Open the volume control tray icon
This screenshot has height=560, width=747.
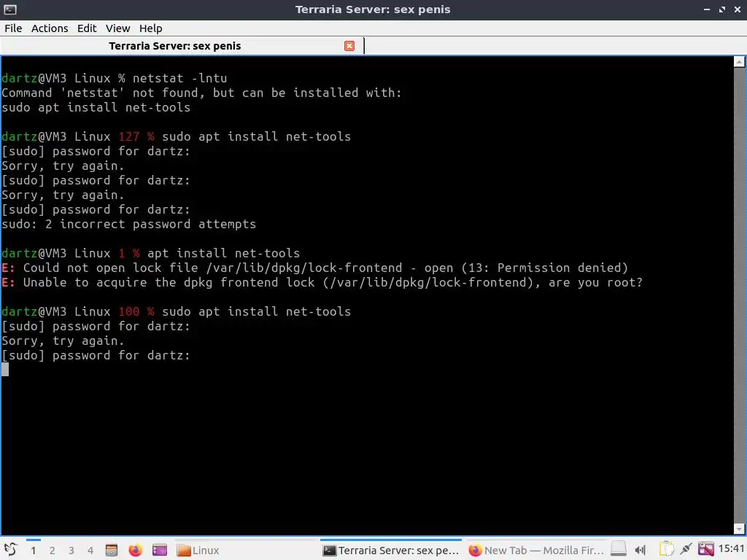click(x=640, y=551)
